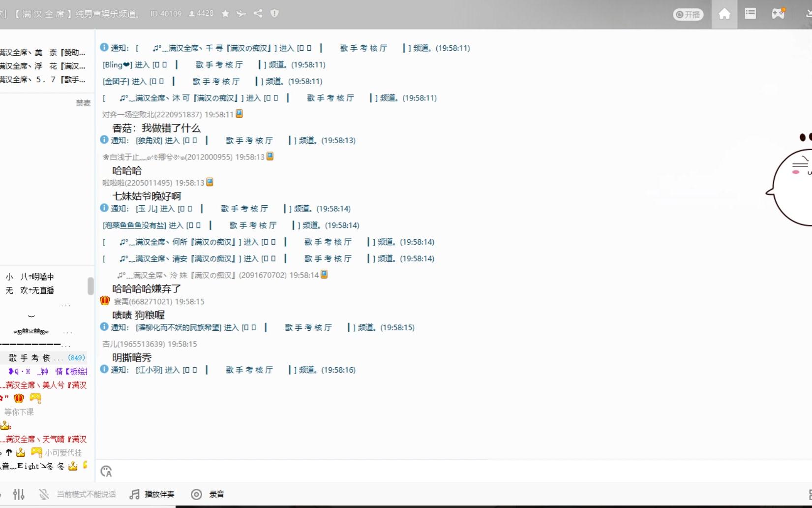The height and width of the screenshot is (508, 812).
Task: Click message 啧啧 狗粮喔
Action: point(138,315)
